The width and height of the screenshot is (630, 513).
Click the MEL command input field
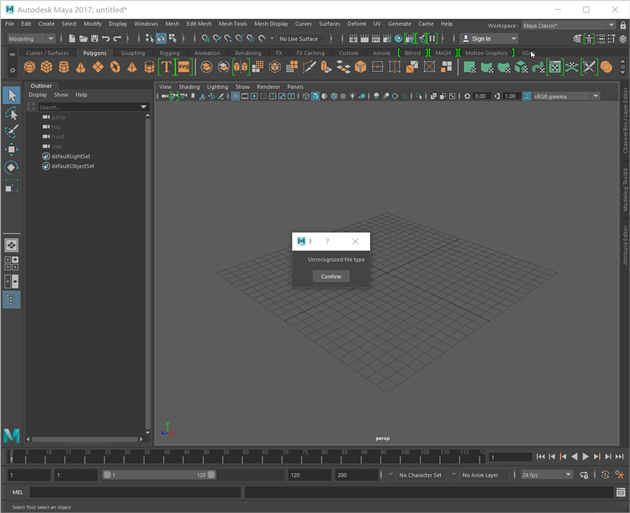135,492
